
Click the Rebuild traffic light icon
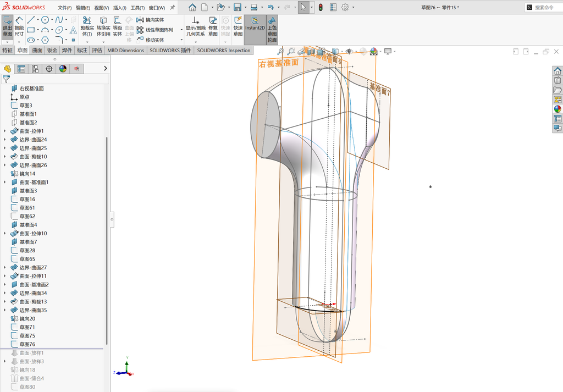click(x=321, y=7)
